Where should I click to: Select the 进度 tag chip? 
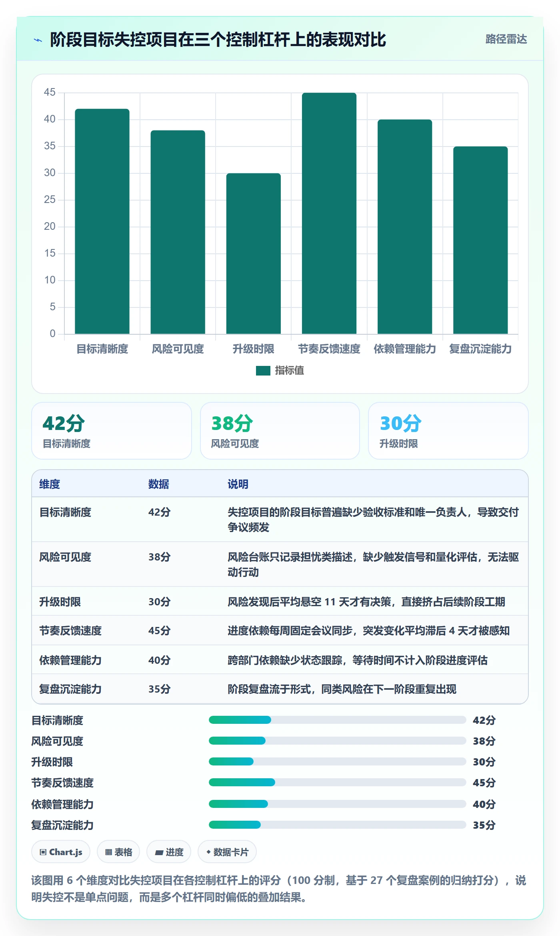pos(169,852)
